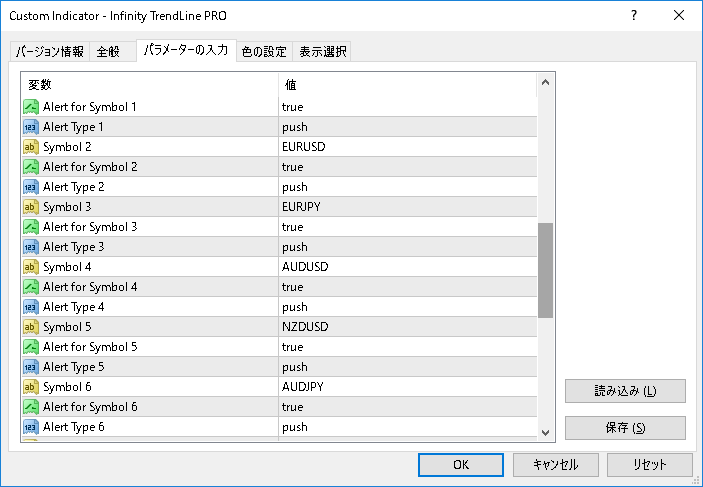Click the ab icon beside Symbol 6
The image size is (703, 487).
31,387
